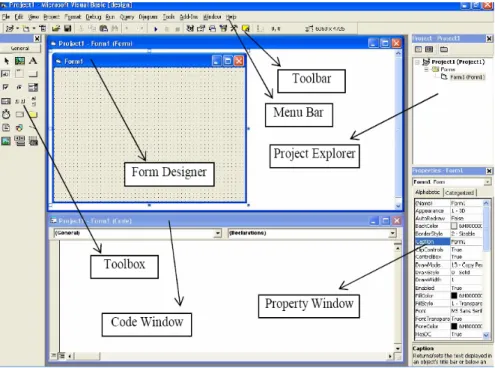
Task: Select the CommandButton control in the toolbox
Action: [33, 74]
